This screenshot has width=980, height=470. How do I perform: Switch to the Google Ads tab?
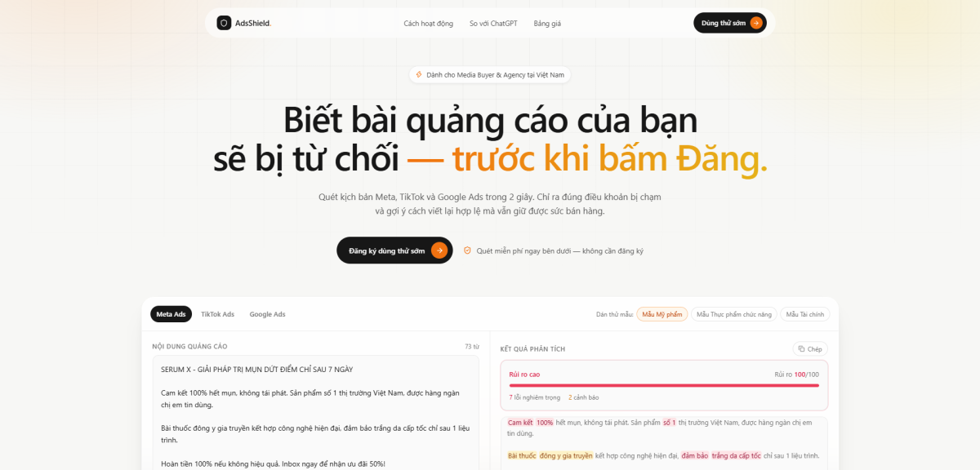267,314
